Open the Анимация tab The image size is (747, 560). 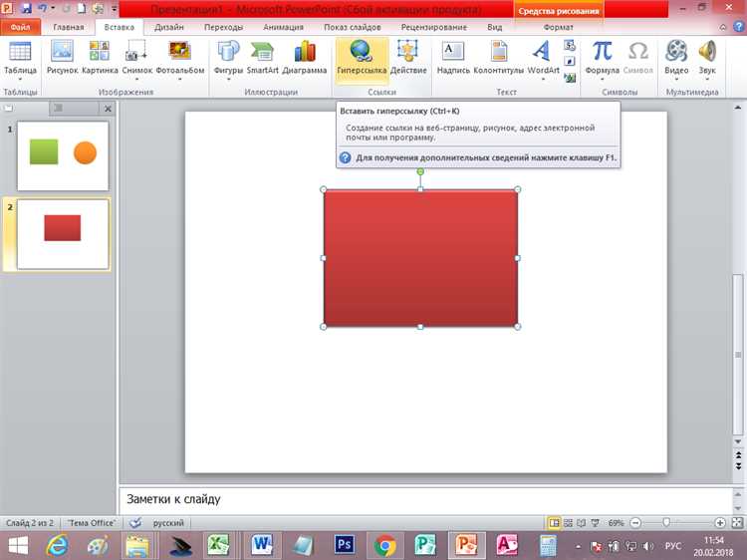pyautogui.click(x=284, y=27)
